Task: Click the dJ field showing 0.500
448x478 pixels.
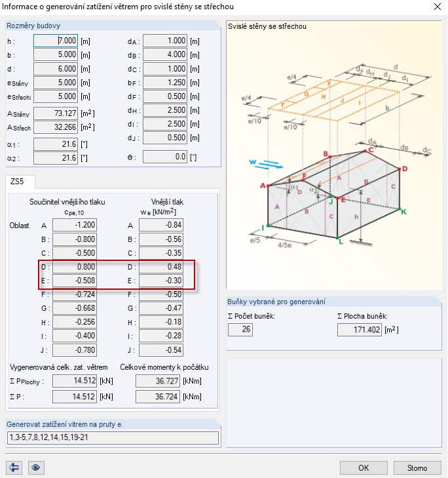Action: [x=165, y=138]
